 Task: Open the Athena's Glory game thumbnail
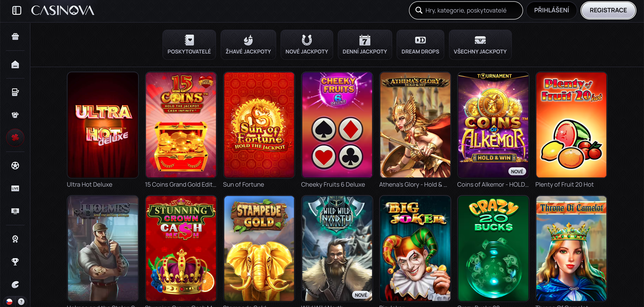pyautogui.click(x=415, y=125)
